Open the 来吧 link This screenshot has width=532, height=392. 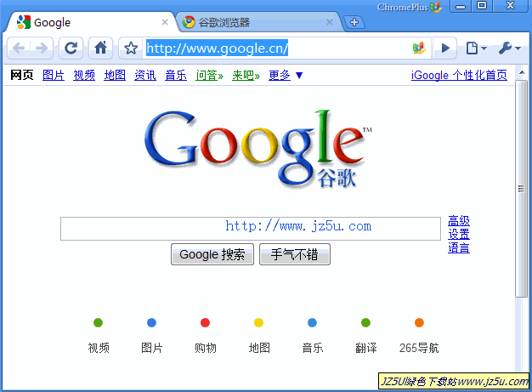(x=246, y=75)
